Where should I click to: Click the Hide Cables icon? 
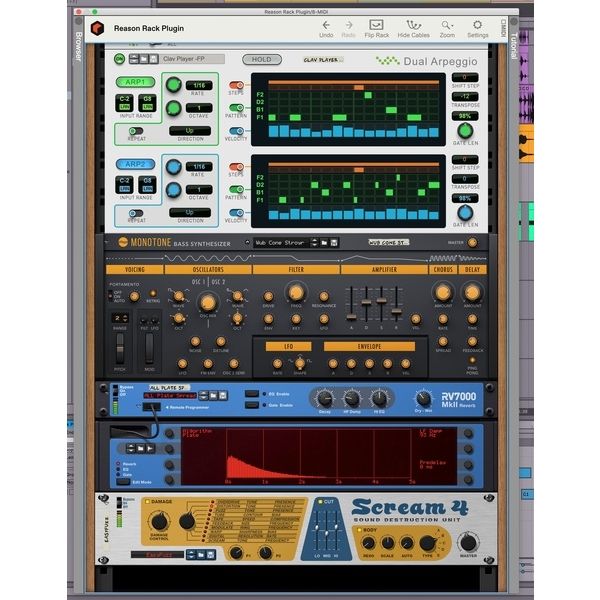[x=413, y=24]
